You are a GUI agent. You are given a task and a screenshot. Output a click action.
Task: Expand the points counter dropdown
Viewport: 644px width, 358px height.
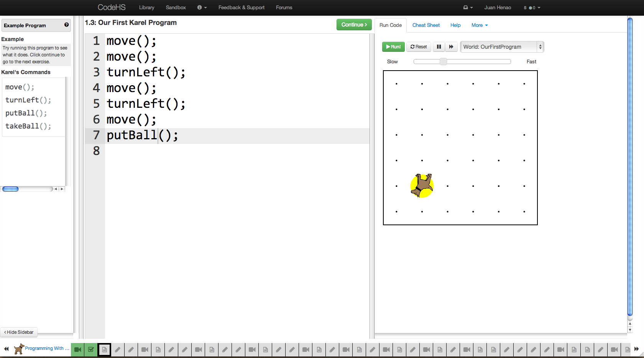tap(532, 7)
